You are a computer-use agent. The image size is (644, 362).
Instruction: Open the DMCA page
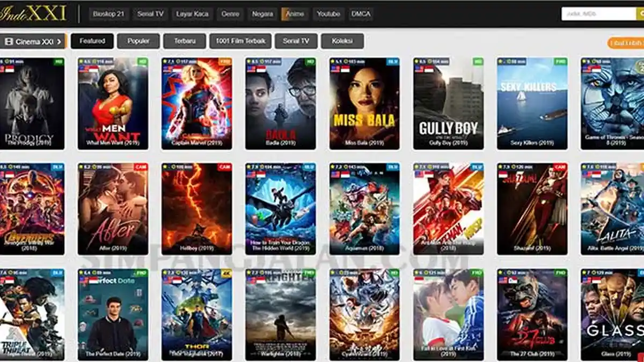pyautogui.click(x=361, y=14)
